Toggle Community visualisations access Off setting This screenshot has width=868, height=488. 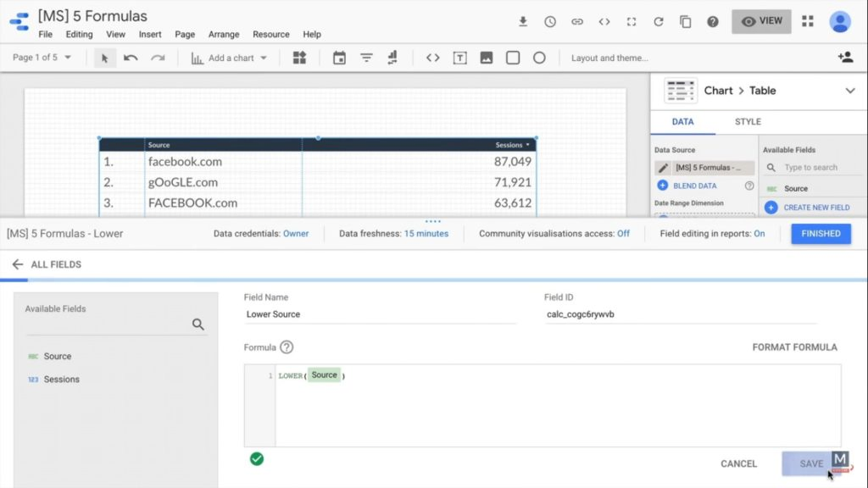623,234
